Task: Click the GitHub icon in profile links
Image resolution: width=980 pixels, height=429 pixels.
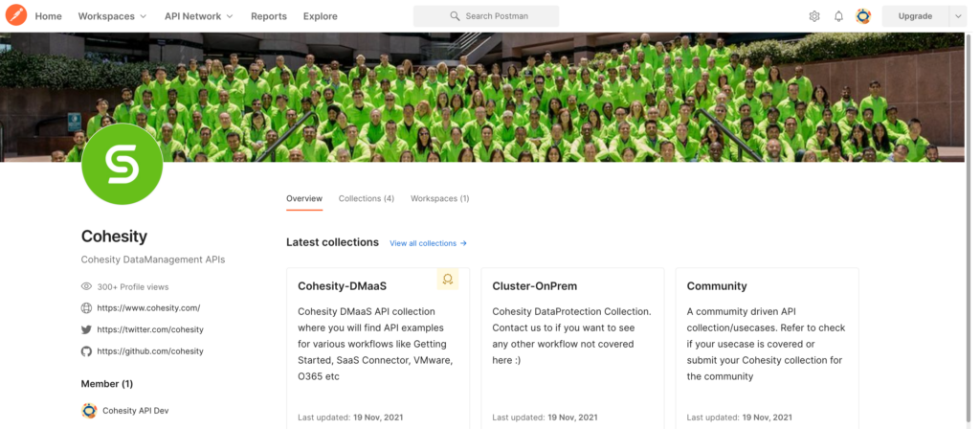Action: point(87,351)
